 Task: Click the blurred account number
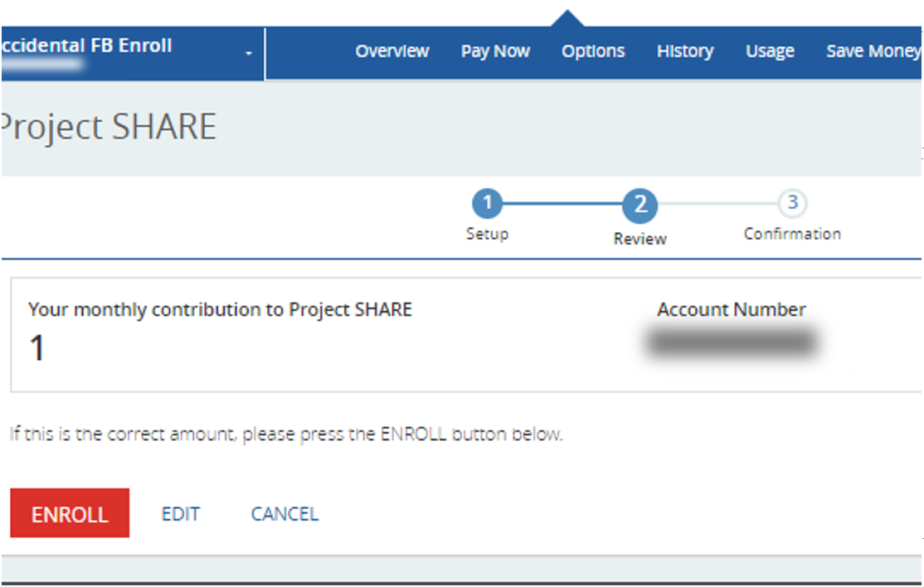click(x=731, y=342)
